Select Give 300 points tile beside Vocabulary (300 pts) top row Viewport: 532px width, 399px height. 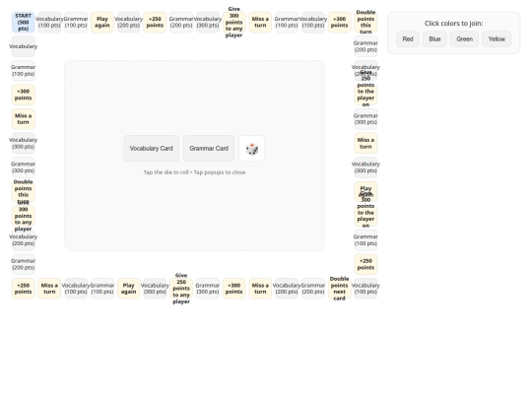coord(233,23)
